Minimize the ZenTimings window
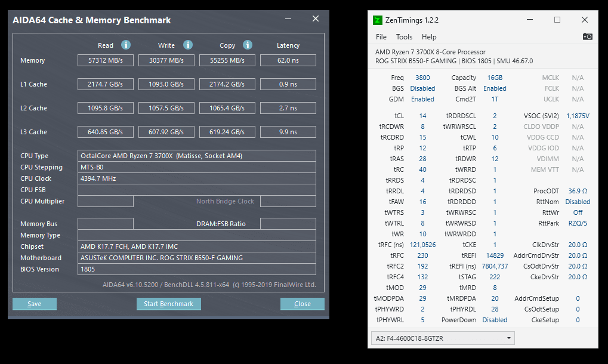608x364 pixels. 530,20
